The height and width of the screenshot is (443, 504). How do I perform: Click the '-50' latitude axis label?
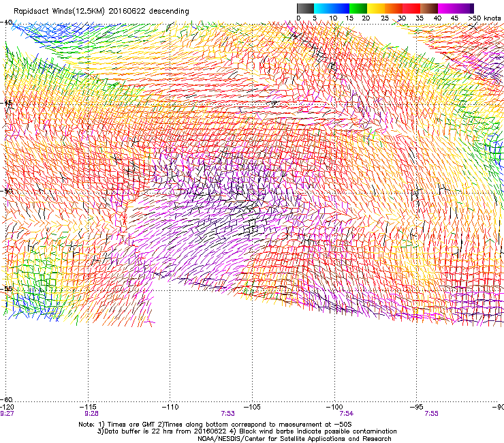6,191
